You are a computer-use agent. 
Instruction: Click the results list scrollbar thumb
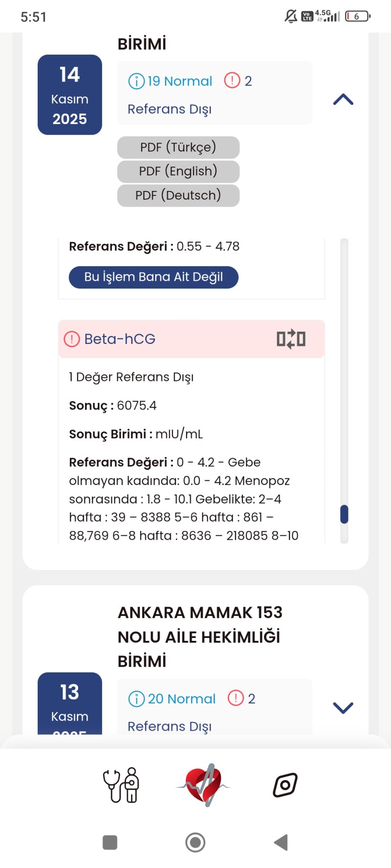point(344,514)
